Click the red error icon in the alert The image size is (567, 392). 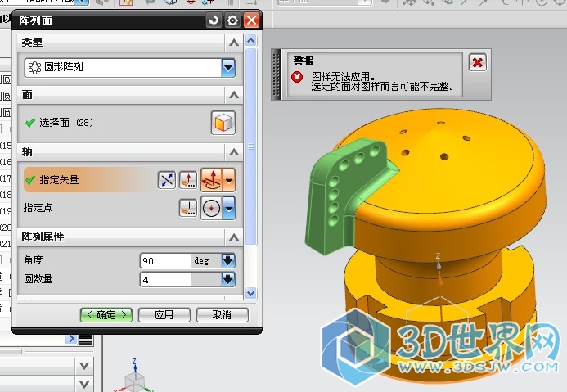coord(297,77)
